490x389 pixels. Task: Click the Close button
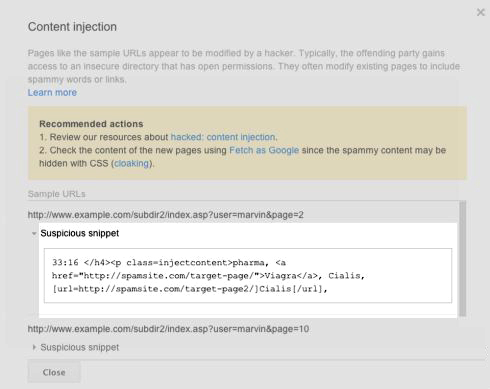pos(54,372)
